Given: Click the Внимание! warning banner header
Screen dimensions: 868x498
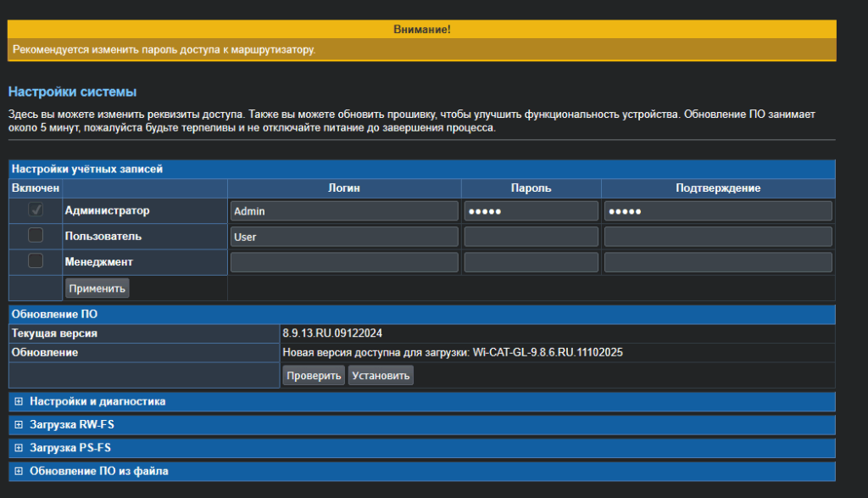Looking at the screenshot, I should click(x=421, y=30).
